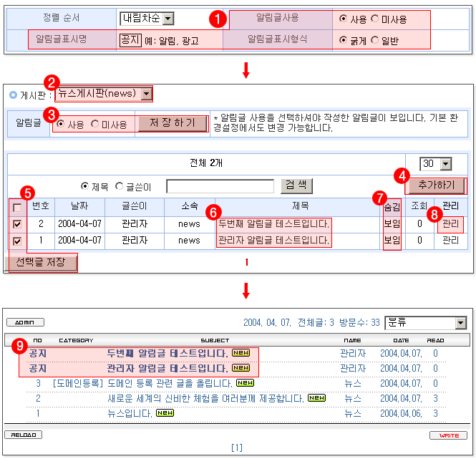Click NEW badge beside 뉴스입니다 post
The height and width of the screenshot is (459, 476).
coord(165,413)
